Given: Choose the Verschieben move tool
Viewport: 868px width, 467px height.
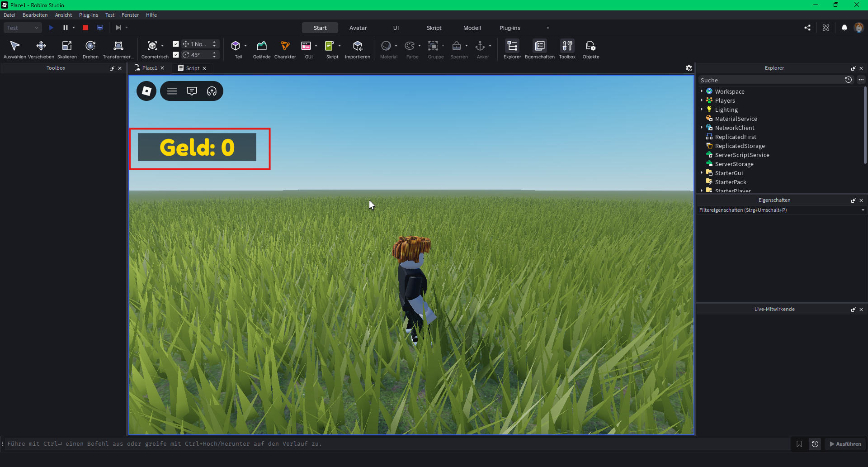Looking at the screenshot, I should (x=41, y=49).
